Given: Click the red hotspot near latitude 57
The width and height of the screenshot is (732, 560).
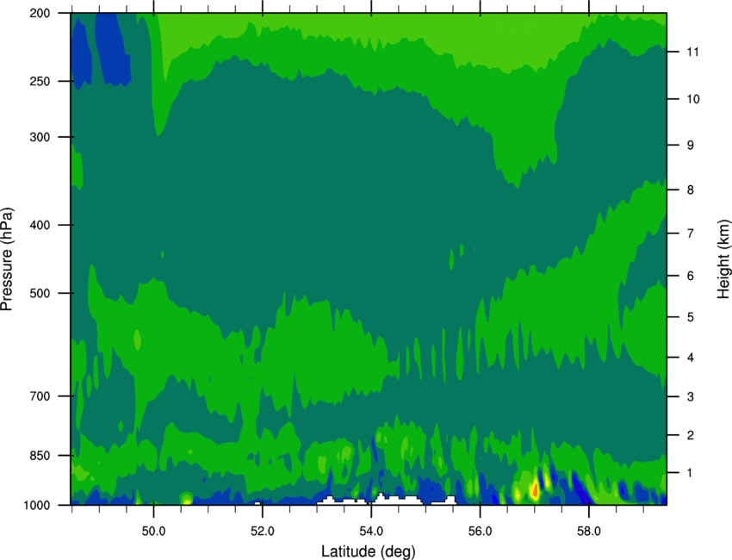Looking at the screenshot, I should click(535, 490).
